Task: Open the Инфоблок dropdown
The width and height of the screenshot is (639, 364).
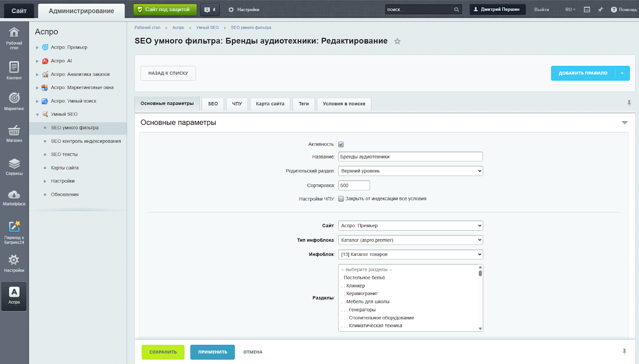Action: click(410, 254)
